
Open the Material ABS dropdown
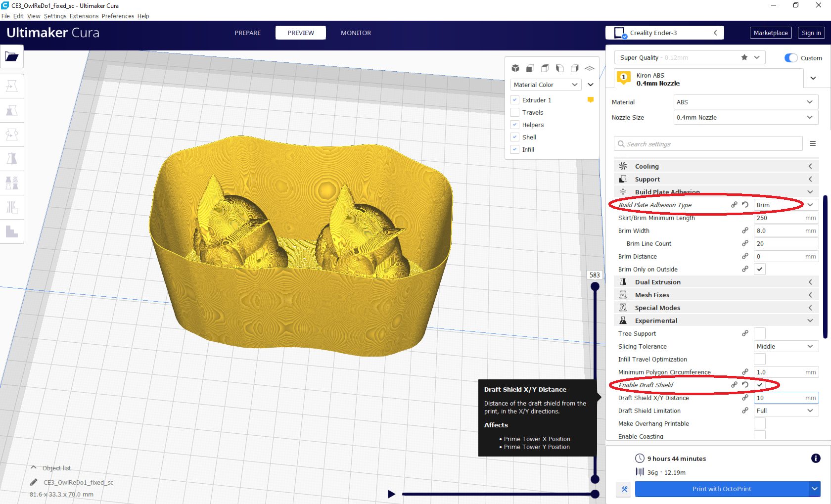pos(746,102)
